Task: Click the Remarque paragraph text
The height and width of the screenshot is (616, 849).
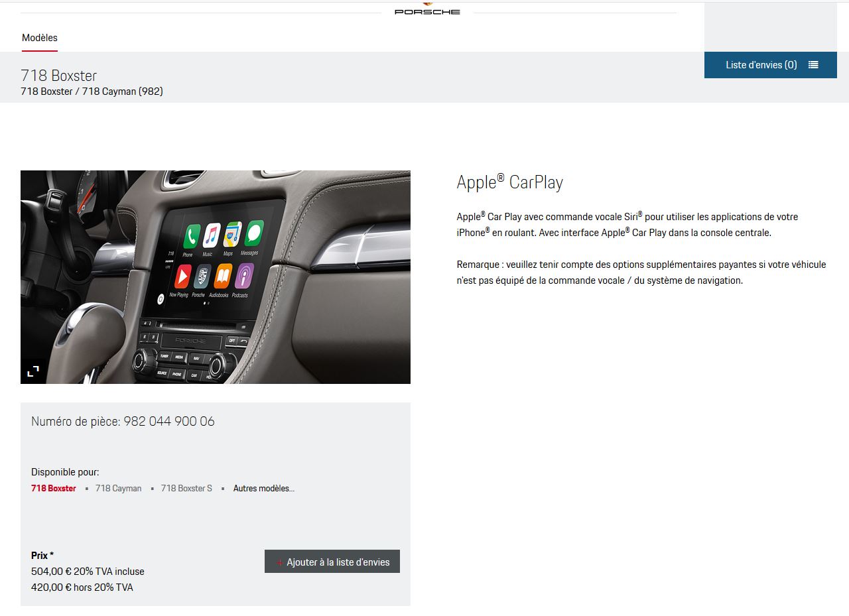Action: coord(641,273)
